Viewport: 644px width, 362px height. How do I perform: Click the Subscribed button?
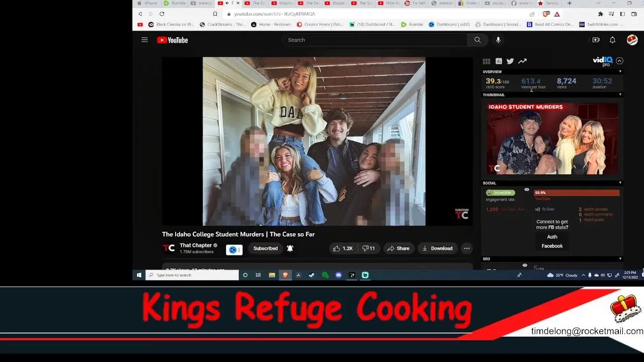coord(265,248)
